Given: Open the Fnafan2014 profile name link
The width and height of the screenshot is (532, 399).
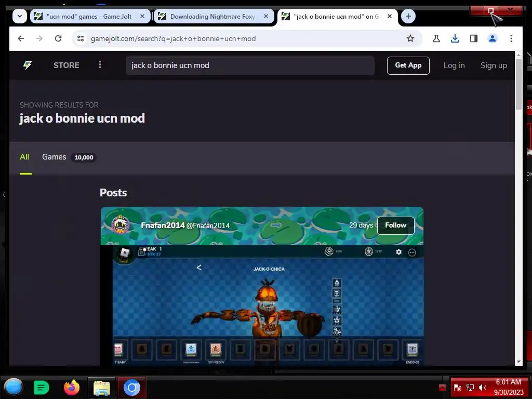Looking at the screenshot, I should 163,225.
